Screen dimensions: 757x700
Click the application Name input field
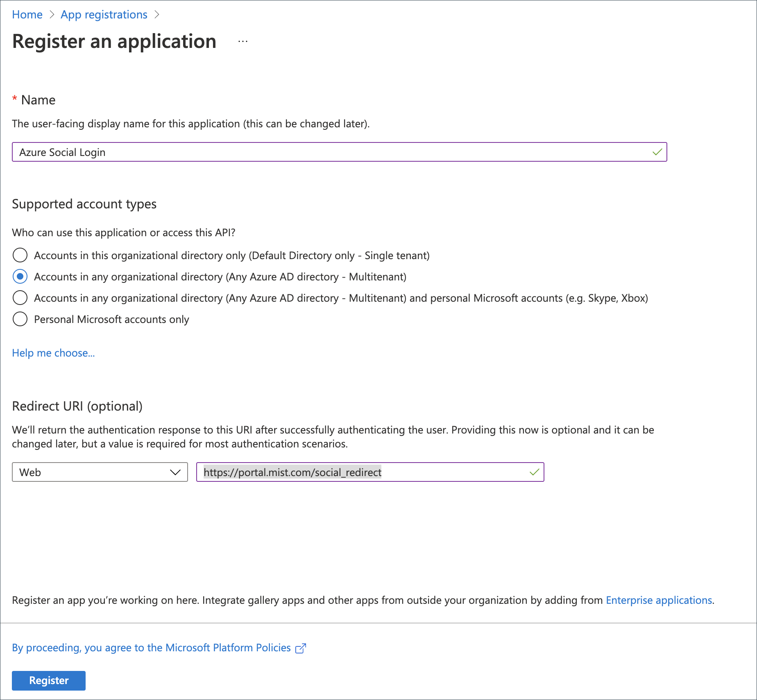(x=328, y=152)
